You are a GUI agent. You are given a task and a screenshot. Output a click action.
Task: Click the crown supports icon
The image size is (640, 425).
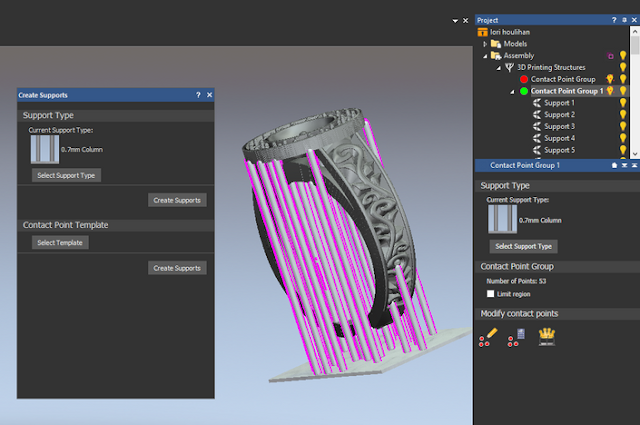pyautogui.click(x=547, y=337)
